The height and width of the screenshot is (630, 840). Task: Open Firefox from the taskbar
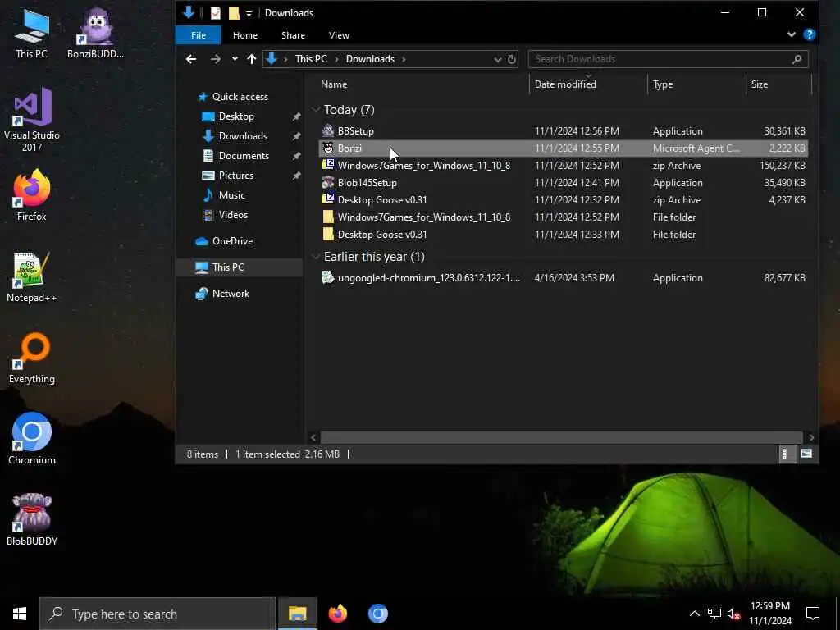(x=337, y=614)
